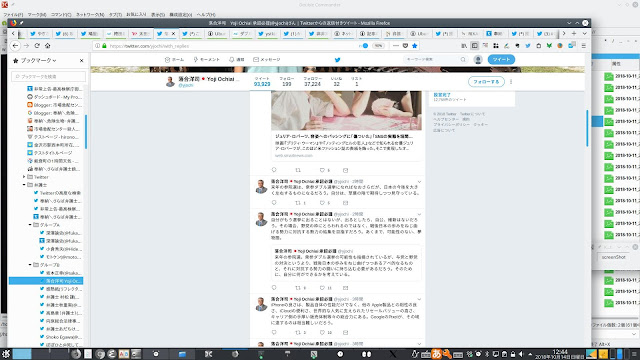Close the bookmarks sidebar
The width and height of the screenshot is (640, 360).
pos(82,60)
